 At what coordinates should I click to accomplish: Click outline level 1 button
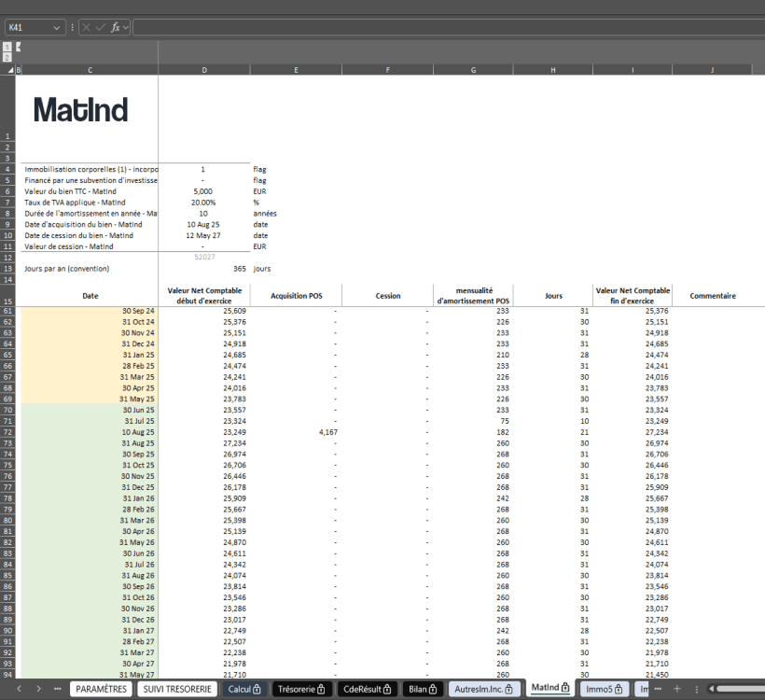click(x=7, y=46)
